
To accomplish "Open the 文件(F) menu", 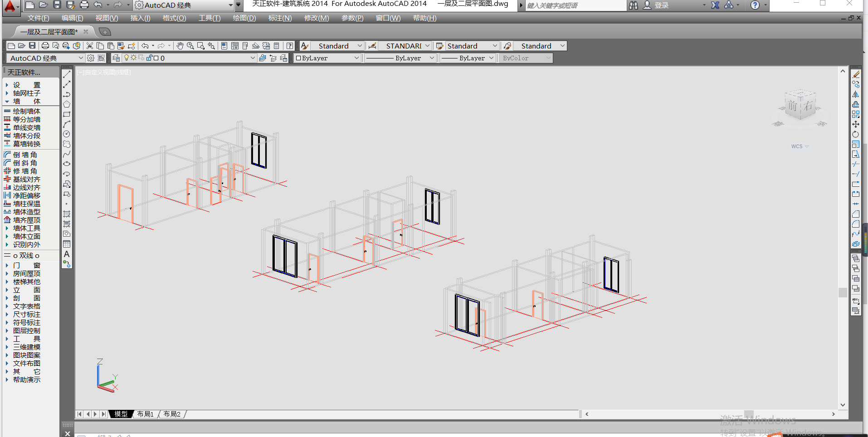I will pos(38,18).
